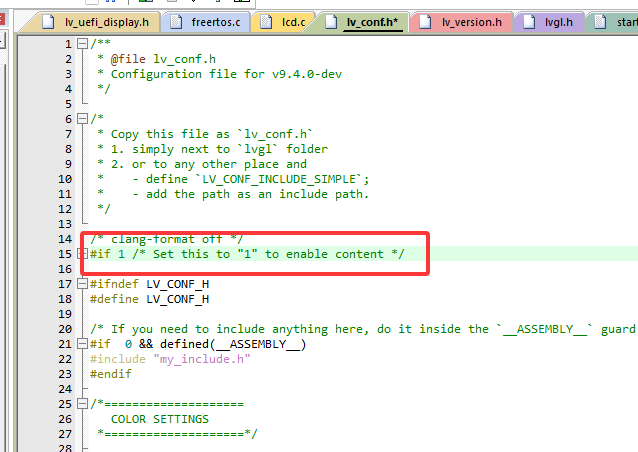Fold the #if 1 block at line 15

click(83, 254)
